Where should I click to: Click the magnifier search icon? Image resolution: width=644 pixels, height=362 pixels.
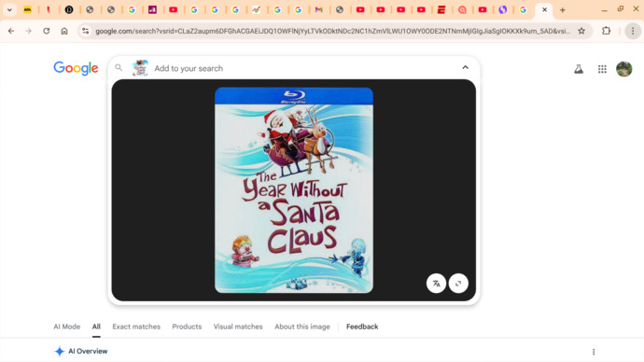pyautogui.click(x=119, y=68)
